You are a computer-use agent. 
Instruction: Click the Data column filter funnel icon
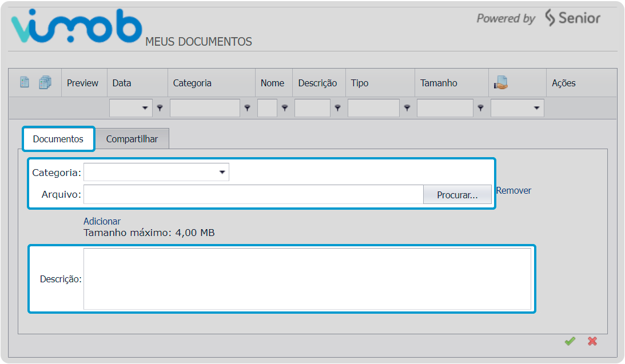160,108
